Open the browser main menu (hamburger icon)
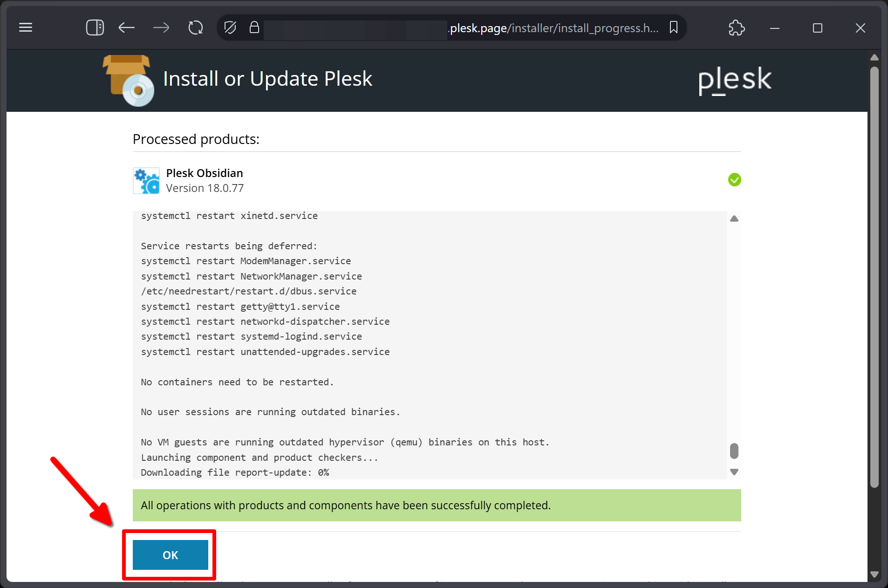 click(26, 27)
